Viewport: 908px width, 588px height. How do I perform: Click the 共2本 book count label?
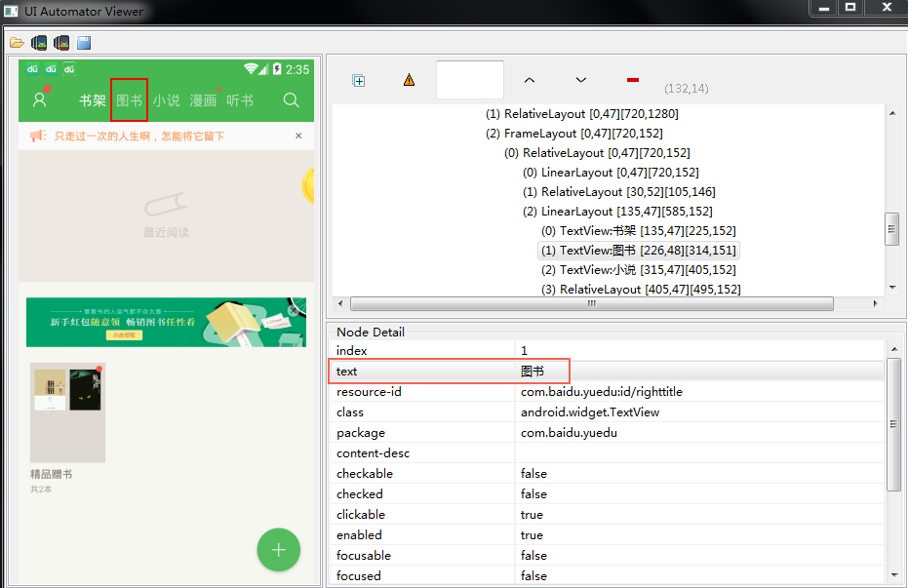(x=41, y=490)
